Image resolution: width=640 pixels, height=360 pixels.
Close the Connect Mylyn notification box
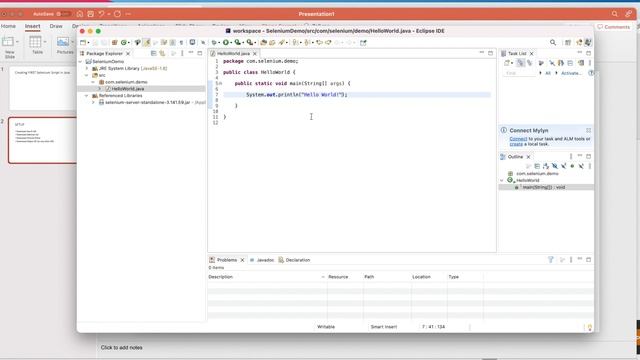click(x=589, y=130)
